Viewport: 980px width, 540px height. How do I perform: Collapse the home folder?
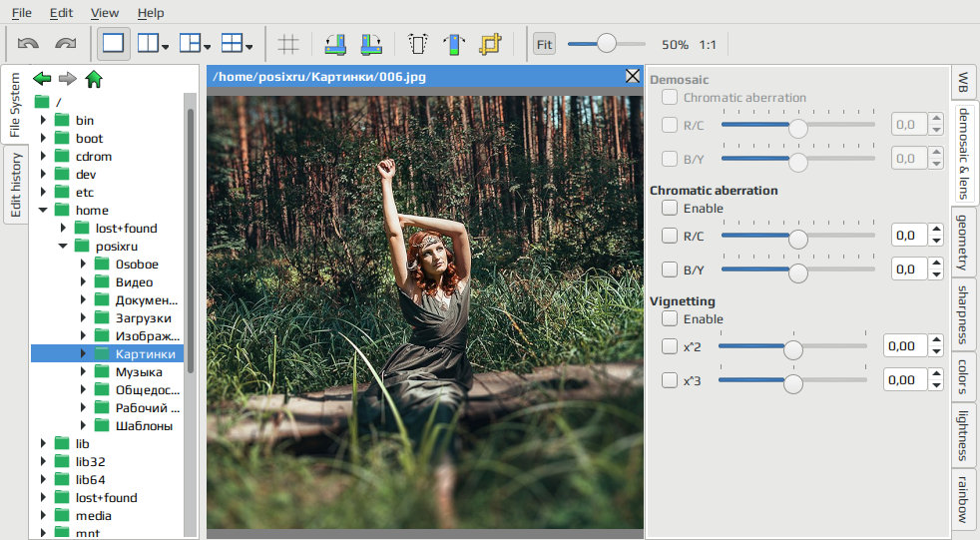(x=43, y=210)
